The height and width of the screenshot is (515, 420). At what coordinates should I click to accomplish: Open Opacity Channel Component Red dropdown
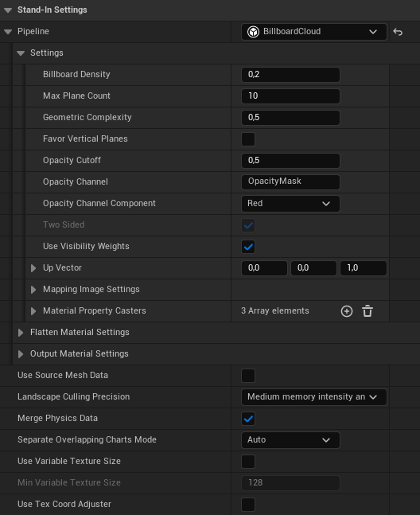290,204
